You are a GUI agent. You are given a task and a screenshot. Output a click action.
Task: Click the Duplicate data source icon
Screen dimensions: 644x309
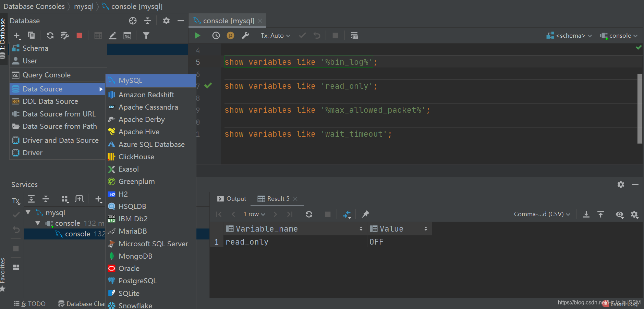click(x=31, y=35)
